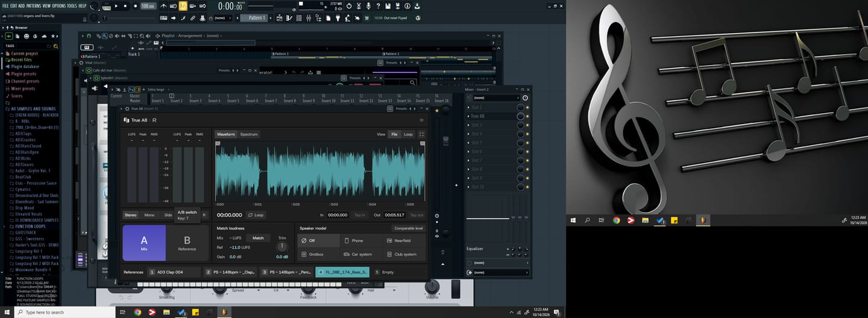Adjust the Trim knob

pos(281,247)
